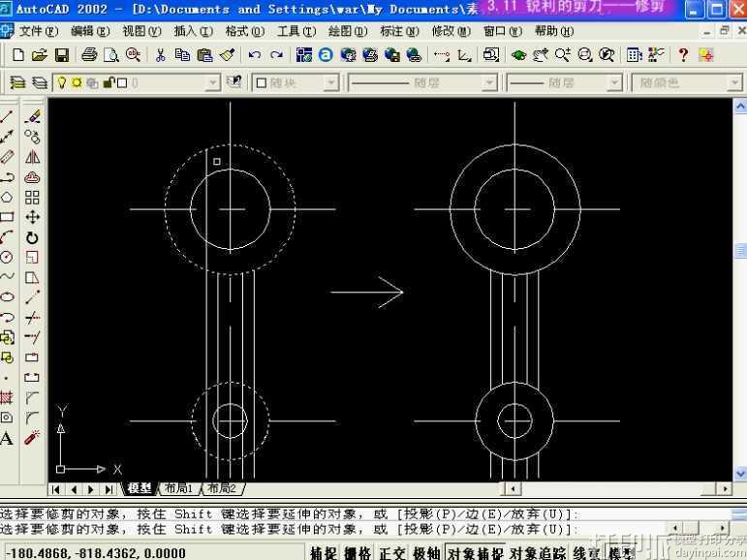Select the Erase tool in Modify toolbar
747x560 pixels.
[32, 116]
